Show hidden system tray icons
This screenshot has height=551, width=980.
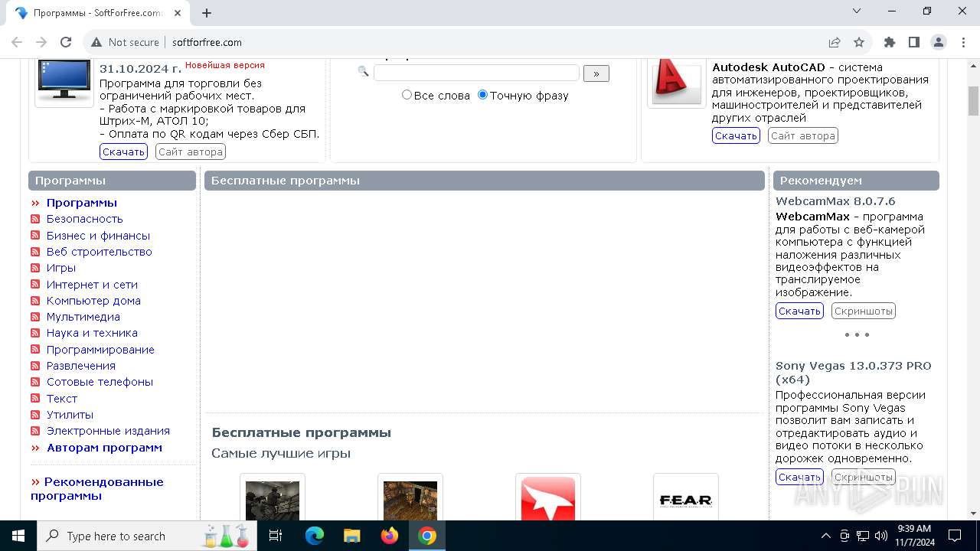(825, 536)
